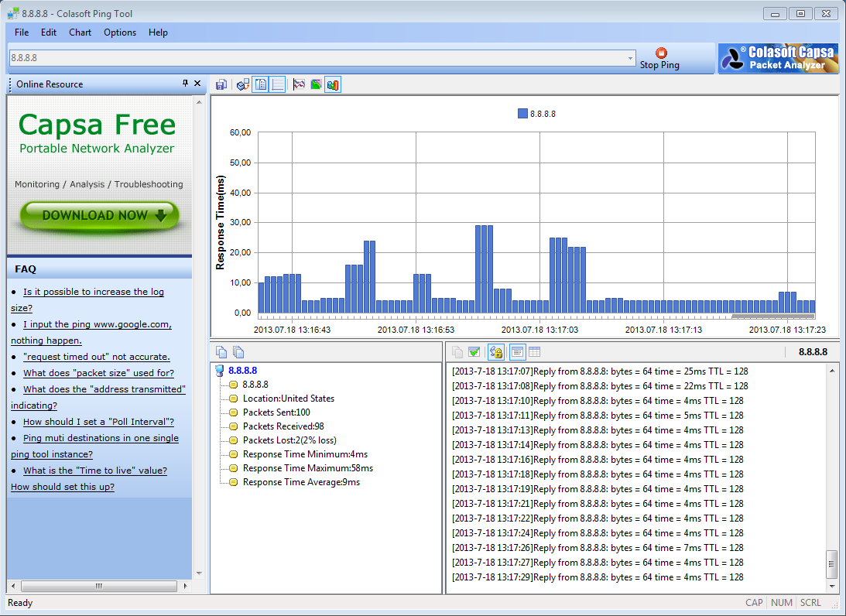This screenshot has width=846, height=616.
Task: Open "How should I set a Poll Interval?" link
Action: coord(99,422)
